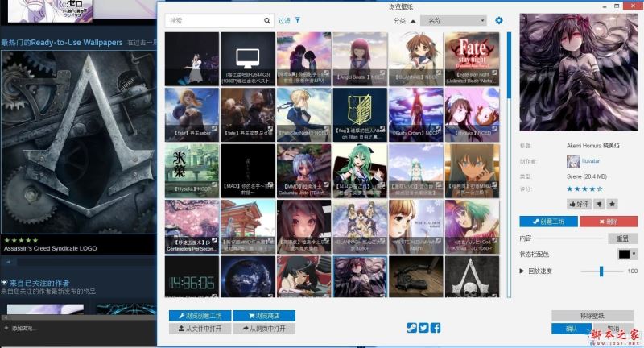Select the CLANNAD NCOP wallpaper thumbnail
The image size is (644, 348).
click(416, 59)
